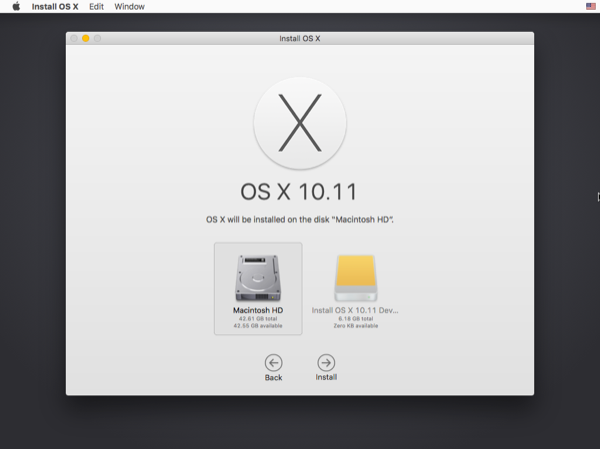Click the disabled zoom button in title bar

coord(98,38)
